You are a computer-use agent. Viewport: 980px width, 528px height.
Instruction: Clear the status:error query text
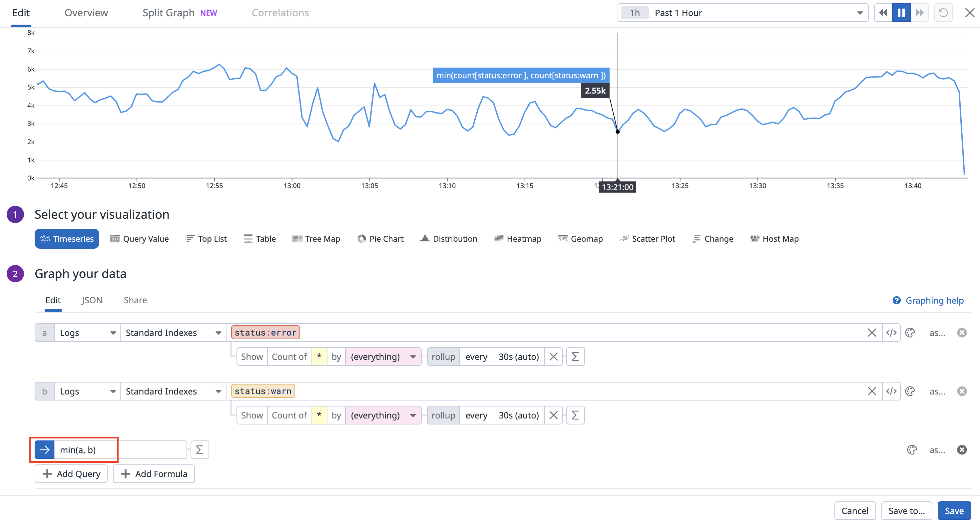click(x=872, y=333)
